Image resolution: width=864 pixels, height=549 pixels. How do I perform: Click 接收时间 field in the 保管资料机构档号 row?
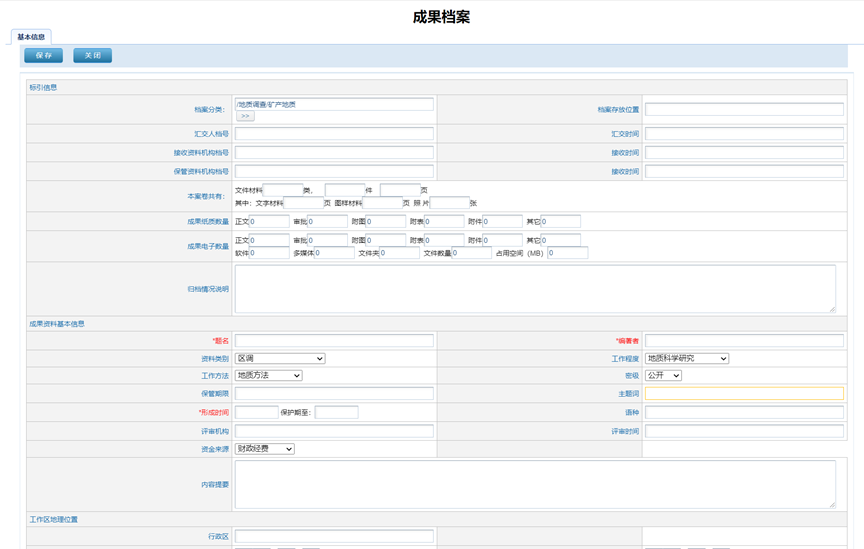click(x=744, y=171)
